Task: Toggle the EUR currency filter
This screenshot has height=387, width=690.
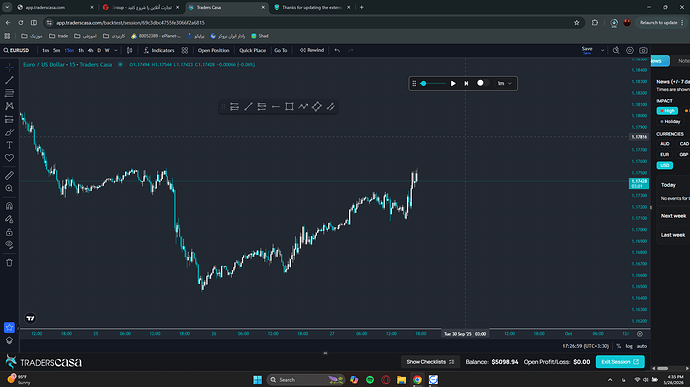Action: [664, 155]
